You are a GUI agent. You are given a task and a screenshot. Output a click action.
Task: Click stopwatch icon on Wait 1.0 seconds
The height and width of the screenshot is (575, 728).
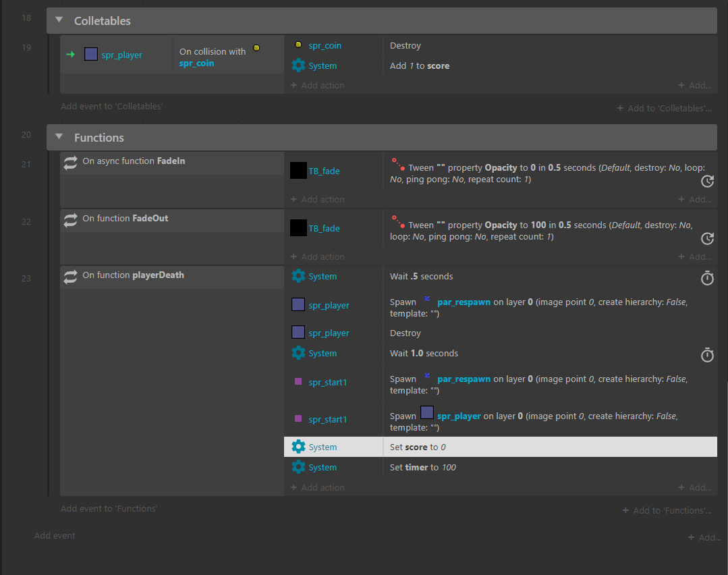coord(707,355)
